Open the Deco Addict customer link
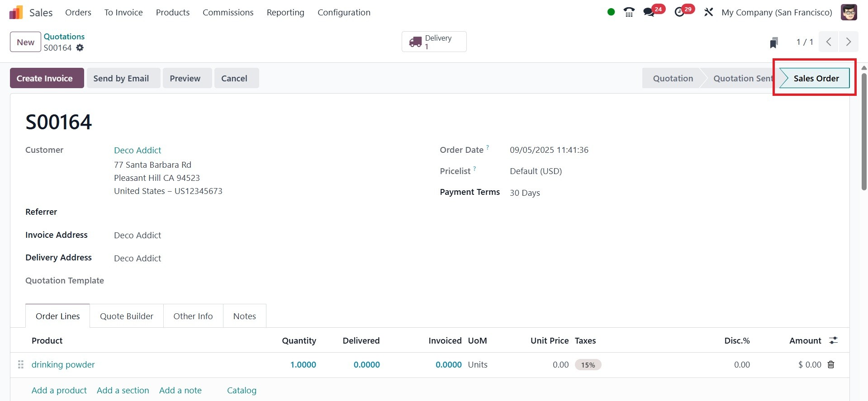The width and height of the screenshot is (868, 401). pyautogui.click(x=138, y=150)
